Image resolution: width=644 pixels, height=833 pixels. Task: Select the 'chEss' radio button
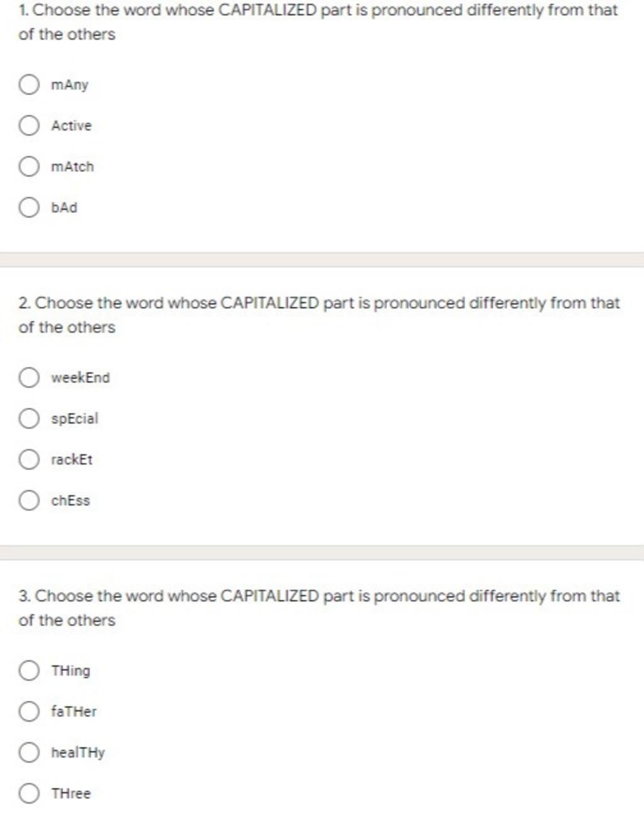pos(29,500)
